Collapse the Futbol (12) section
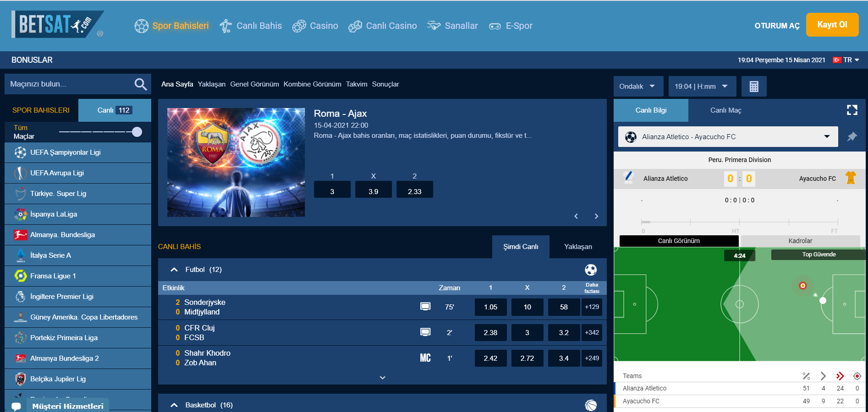 (174, 270)
